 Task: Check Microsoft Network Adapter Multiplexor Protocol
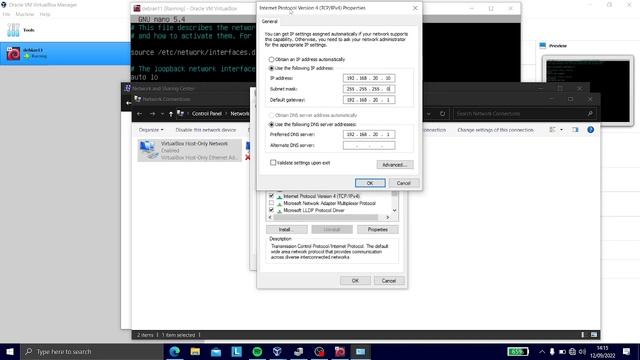[271, 203]
